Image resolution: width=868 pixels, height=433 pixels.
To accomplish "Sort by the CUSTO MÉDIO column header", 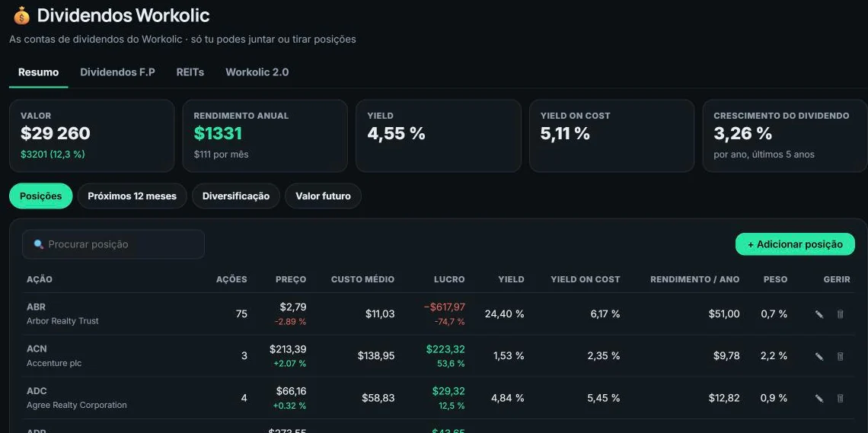I will point(362,279).
